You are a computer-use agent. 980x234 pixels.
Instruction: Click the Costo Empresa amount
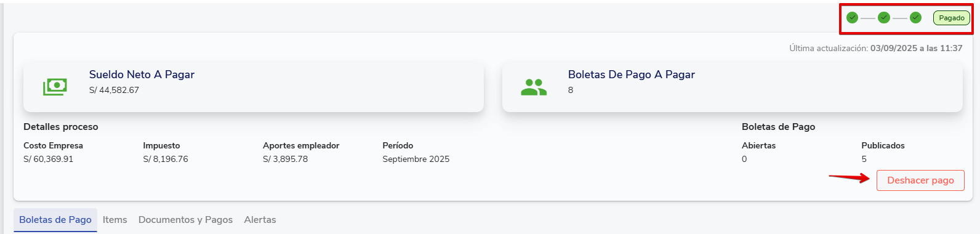pos(48,159)
